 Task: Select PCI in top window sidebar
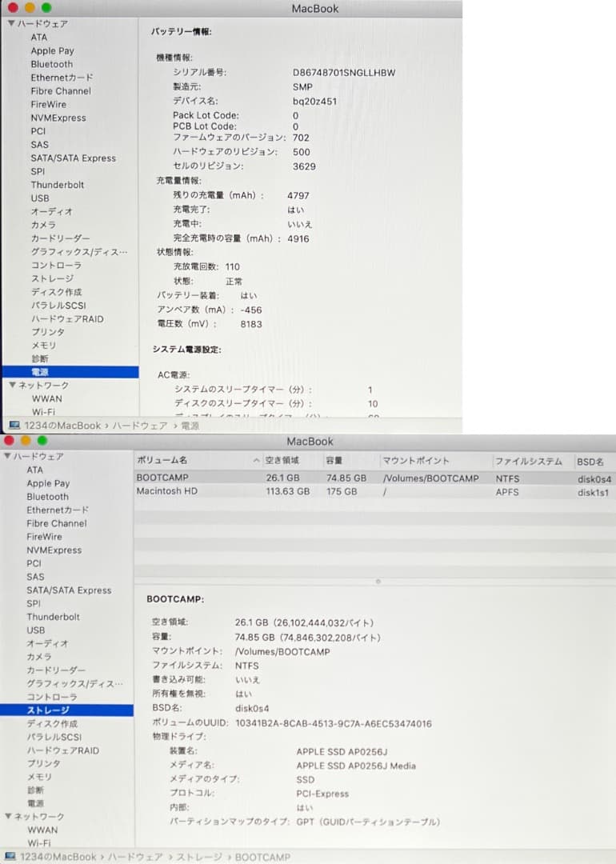pyautogui.click(x=38, y=131)
